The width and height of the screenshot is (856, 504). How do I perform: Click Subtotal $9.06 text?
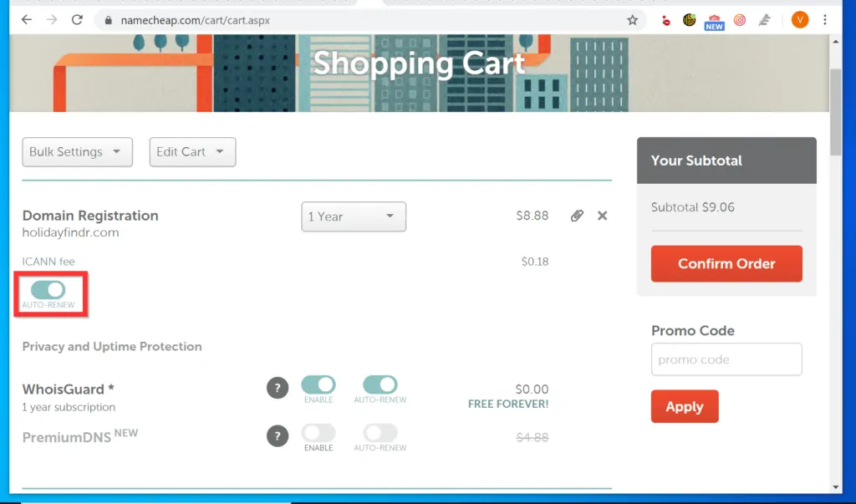[x=693, y=207]
